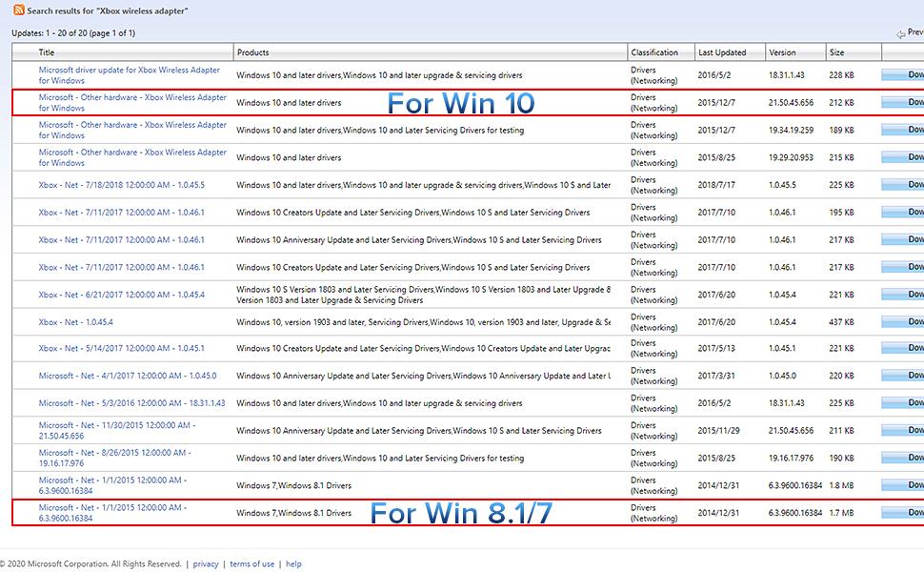The width and height of the screenshot is (924, 572).
Task: Select the Xbox - Net - 1.0.45.4 link
Action: (x=75, y=322)
